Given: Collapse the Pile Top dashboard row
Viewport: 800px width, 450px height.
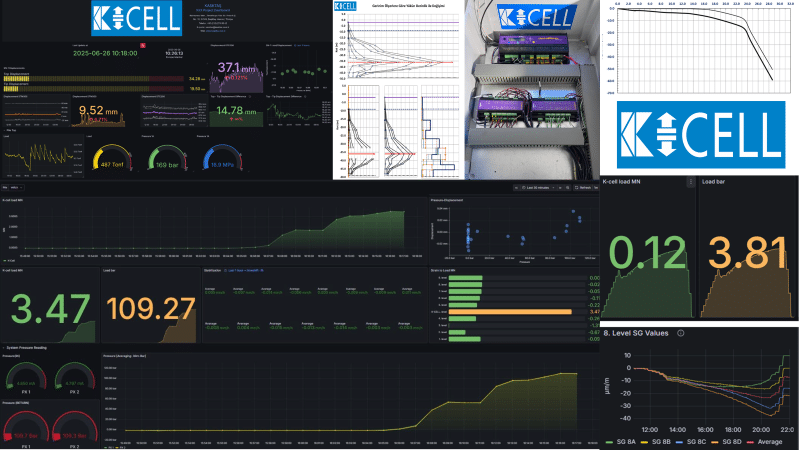Looking at the screenshot, I should coord(10,131).
